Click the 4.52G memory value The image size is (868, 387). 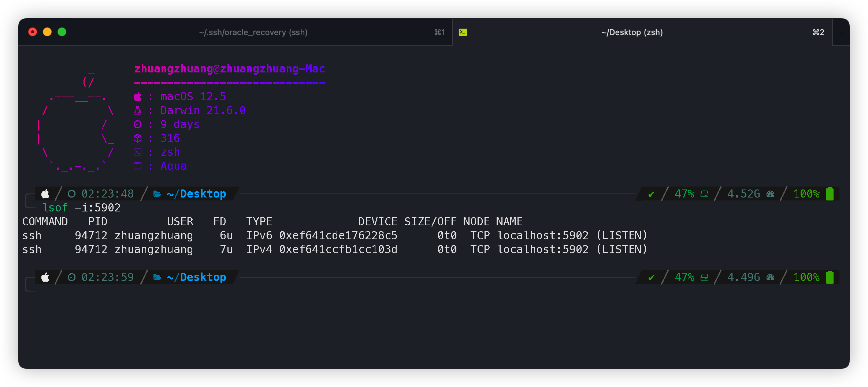[744, 194]
